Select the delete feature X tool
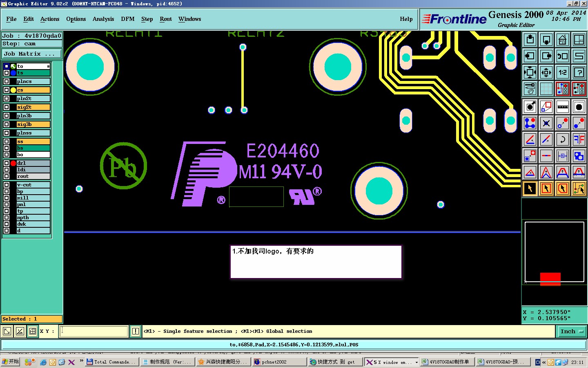The width and height of the screenshot is (588, 368). pyautogui.click(x=546, y=123)
